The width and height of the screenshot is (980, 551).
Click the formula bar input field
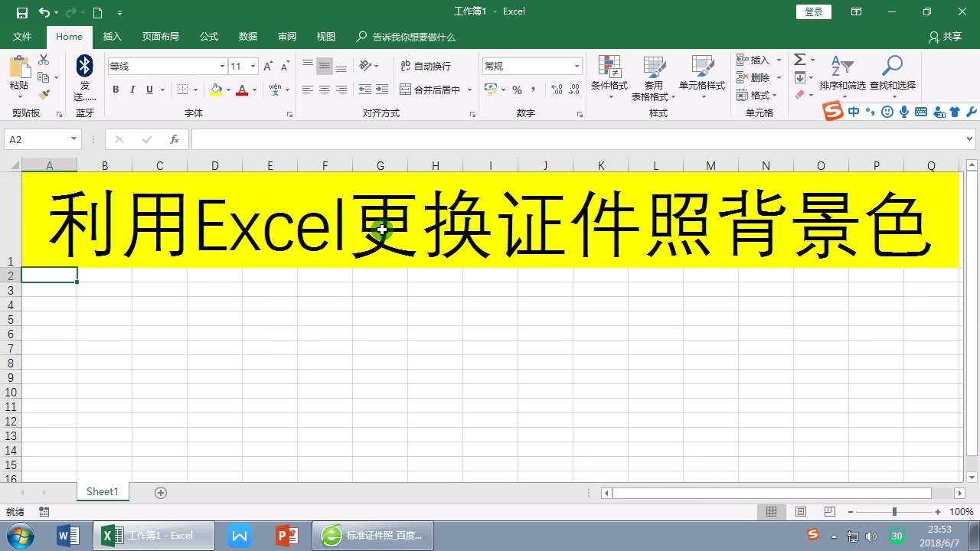click(x=578, y=139)
